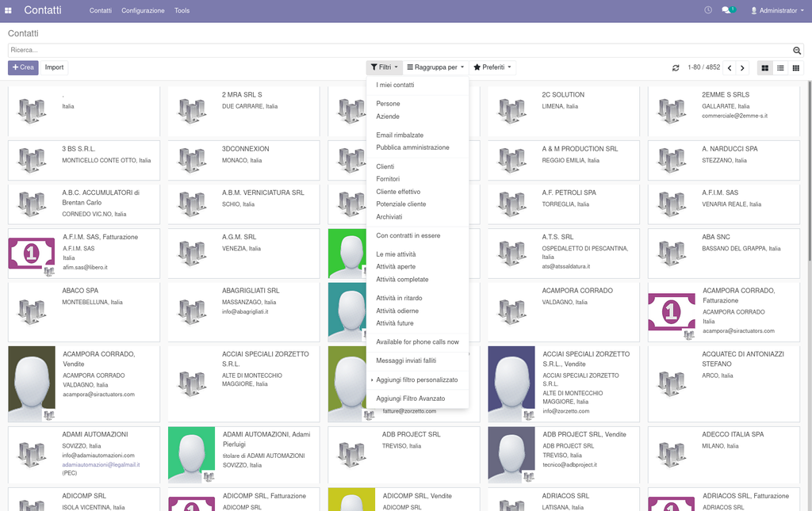Switch to the pivot grid view
The image size is (812, 511).
pyautogui.click(x=795, y=68)
